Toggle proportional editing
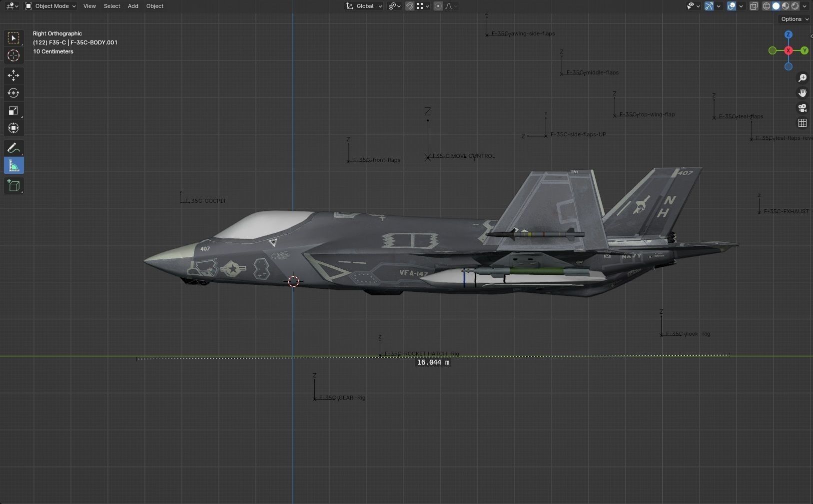Screen dimensions: 813x504 pyautogui.click(x=438, y=6)
